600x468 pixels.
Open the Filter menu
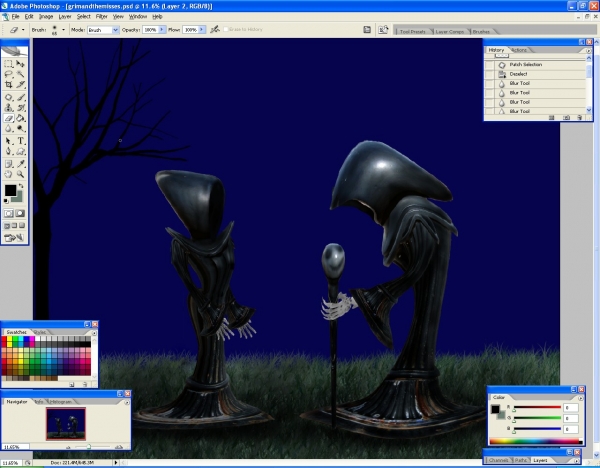point(101,16)
